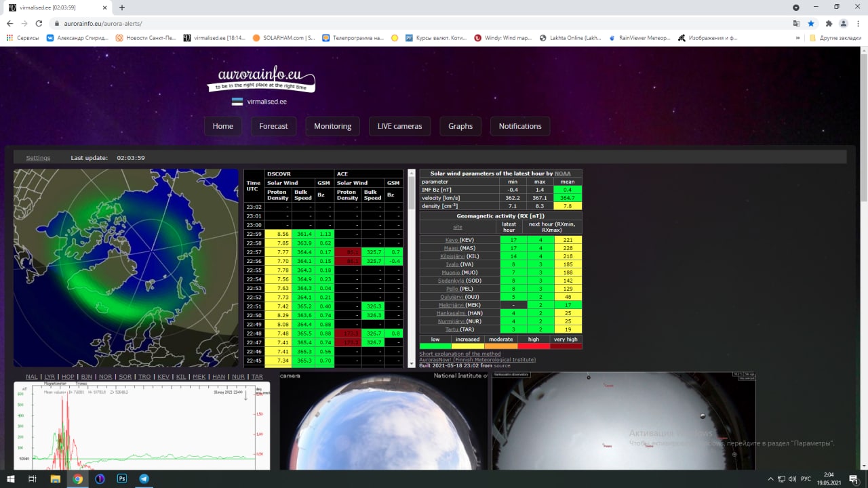868x488 pixels.
Task: Open the Forecast section
Action: click(273, 126)
